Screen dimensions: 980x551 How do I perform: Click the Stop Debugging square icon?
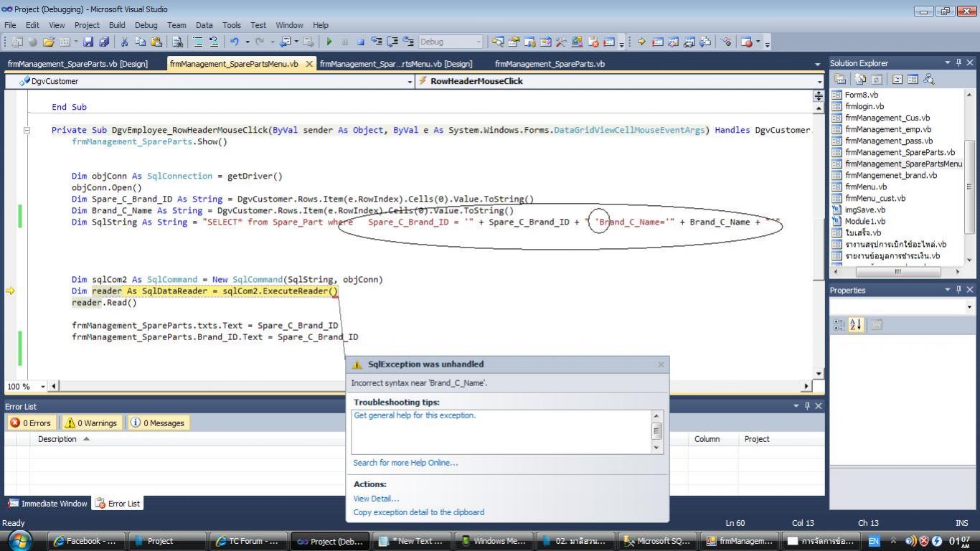click(361, 42)
